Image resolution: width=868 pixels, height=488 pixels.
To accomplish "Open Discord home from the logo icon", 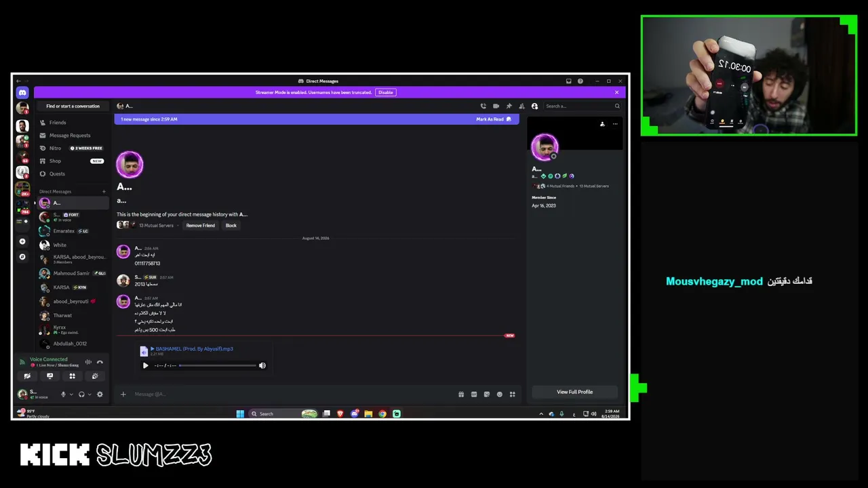I will 22,93.
